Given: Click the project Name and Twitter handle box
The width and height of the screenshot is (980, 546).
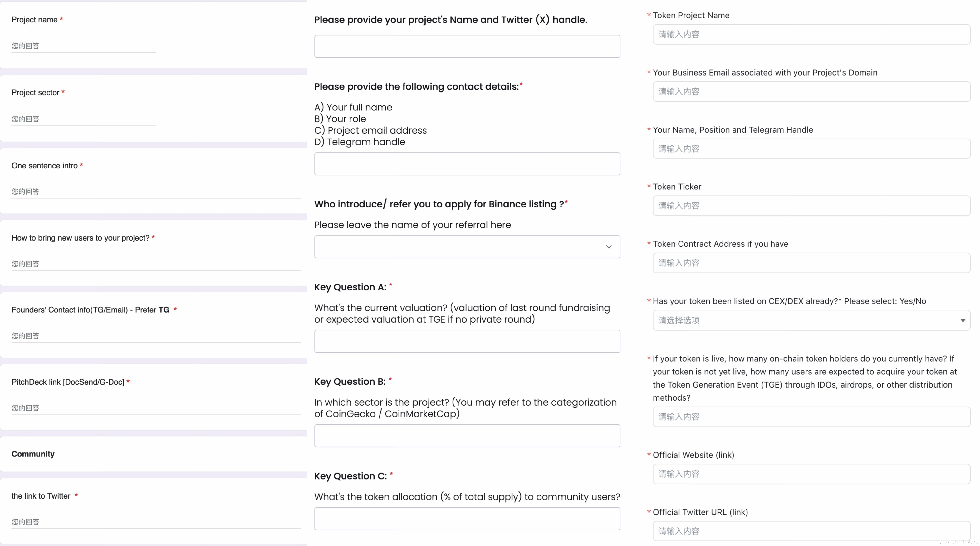Looking at the screenshot, I should tap(467, 46).
